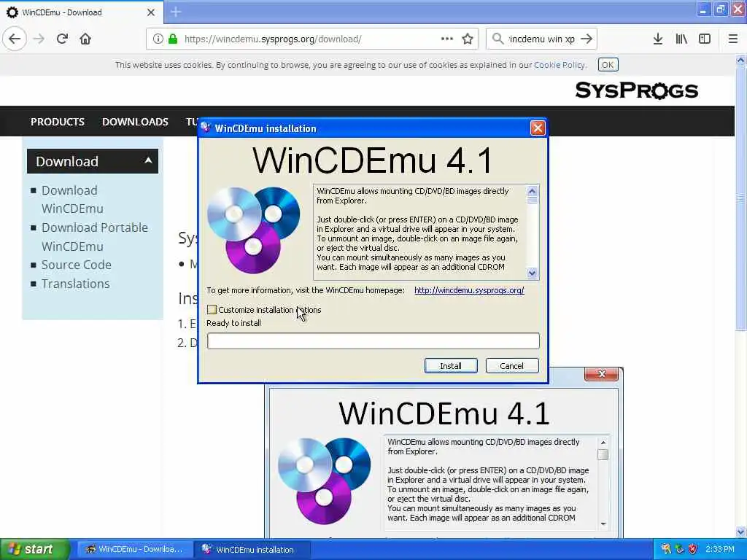747x560 pixels.
Task: Open Download Portable WinCDEmu link
Action: (x=94, y=237)
